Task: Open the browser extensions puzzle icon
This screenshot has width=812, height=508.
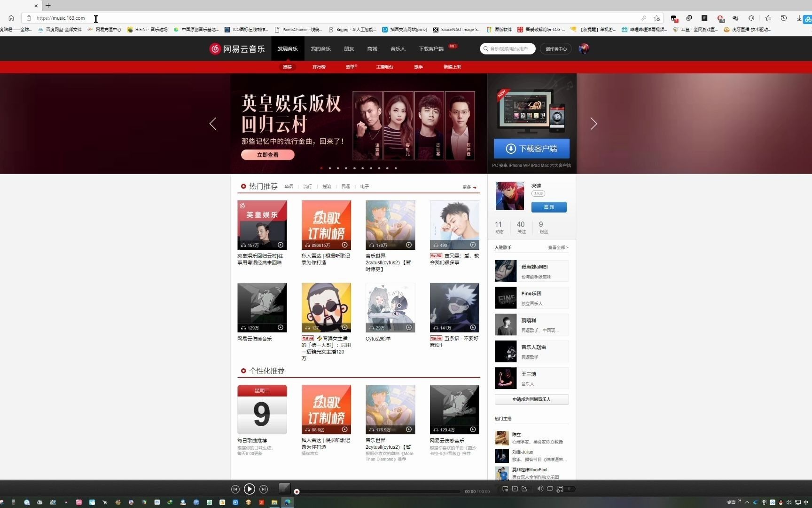Action: pyautogui.click(x=751, y=18)
